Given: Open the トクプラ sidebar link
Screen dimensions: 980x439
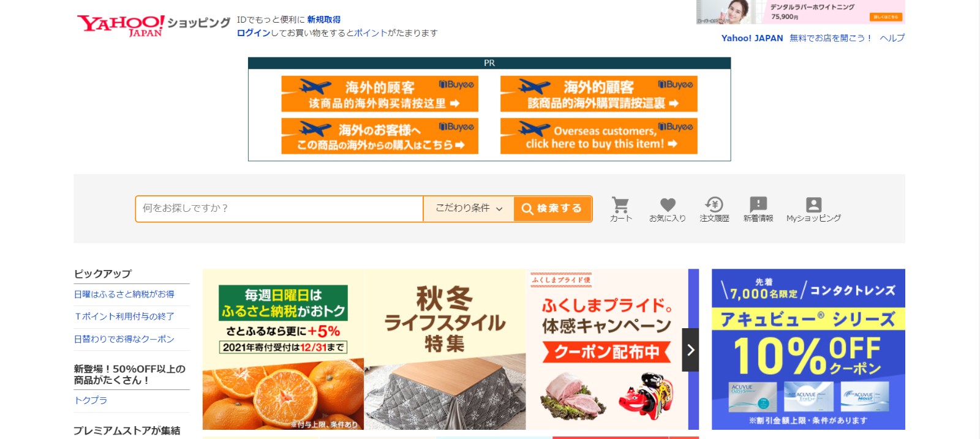Looking at the screenshot, I should [x=91, y=400].
